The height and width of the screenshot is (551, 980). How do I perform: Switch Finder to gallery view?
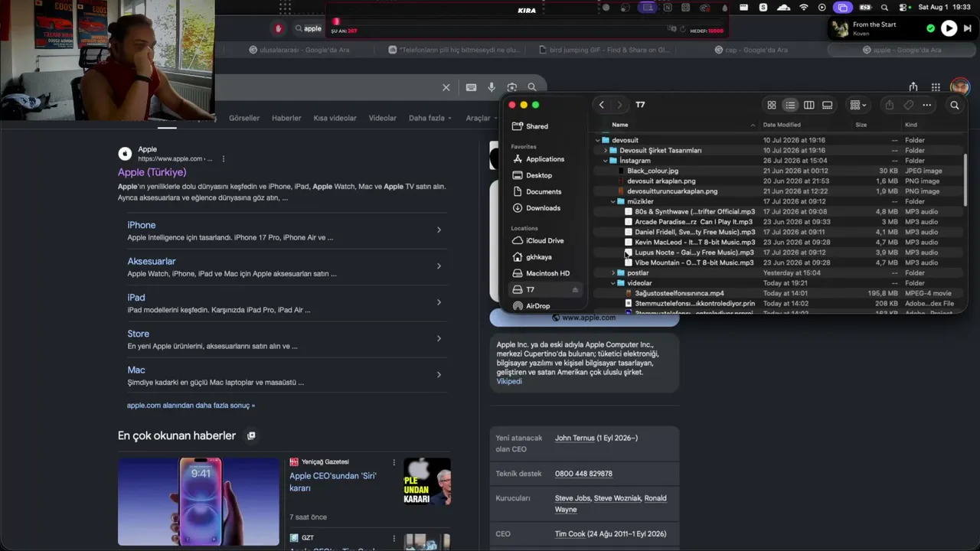coord(828,105)
